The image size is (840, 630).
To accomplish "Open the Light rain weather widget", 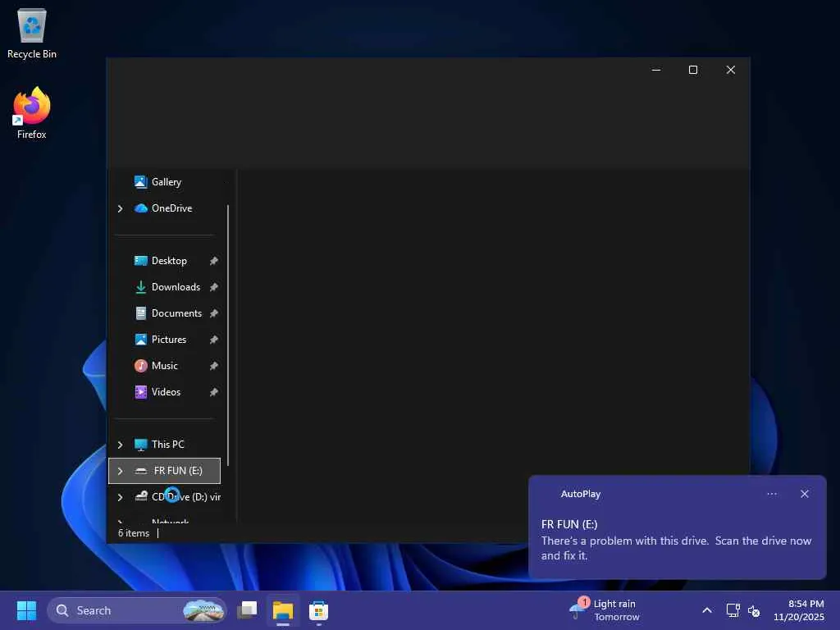I will 605,610.
